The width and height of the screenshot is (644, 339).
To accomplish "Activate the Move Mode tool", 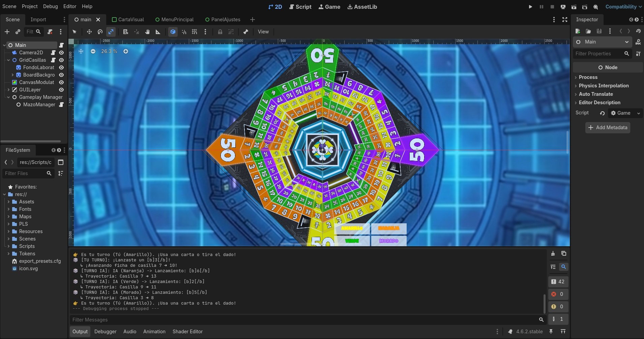I will point(89,32).
